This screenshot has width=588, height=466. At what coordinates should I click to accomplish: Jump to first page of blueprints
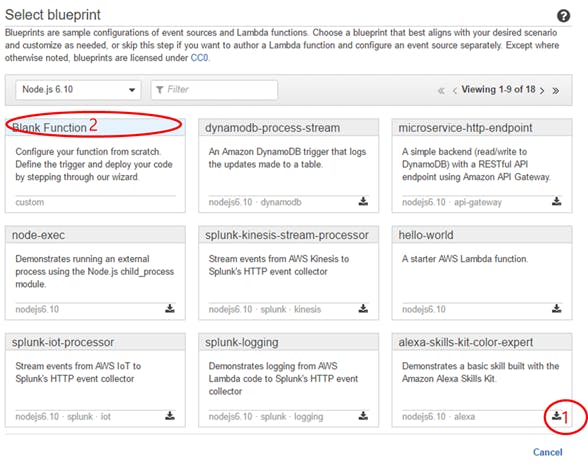(x=441, y=90)
